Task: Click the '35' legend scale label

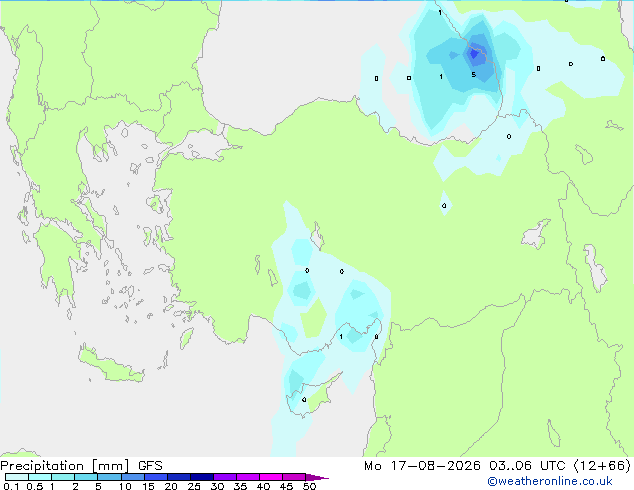Action: [x=240, y=486]
